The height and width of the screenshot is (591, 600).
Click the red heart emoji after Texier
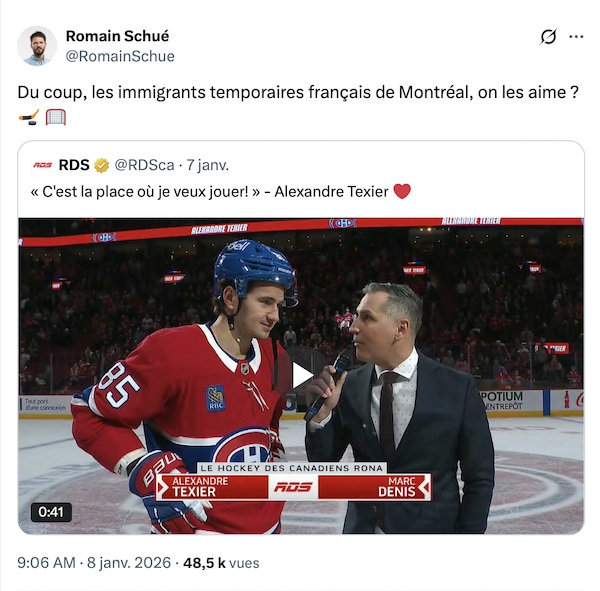tap(402, 192)
